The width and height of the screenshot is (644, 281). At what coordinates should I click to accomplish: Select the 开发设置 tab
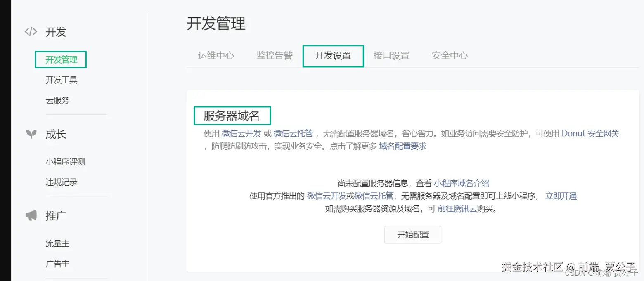point(333,55)
